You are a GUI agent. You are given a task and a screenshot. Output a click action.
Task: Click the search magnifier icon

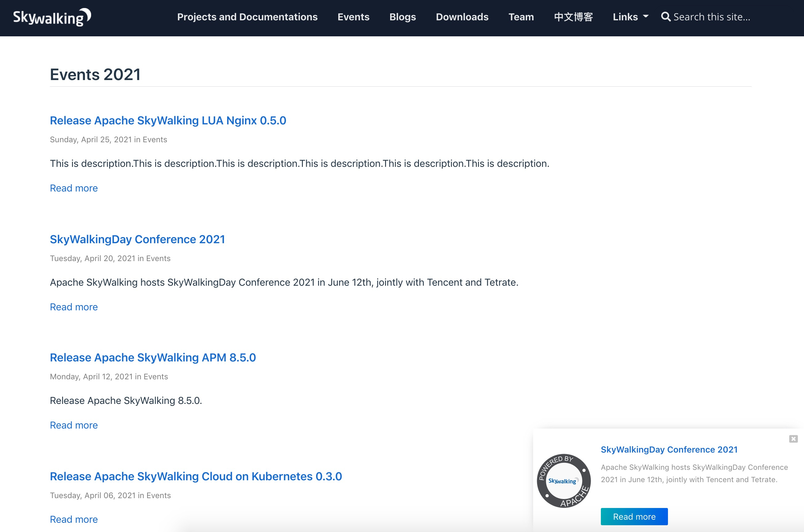(x=665, y=17)
